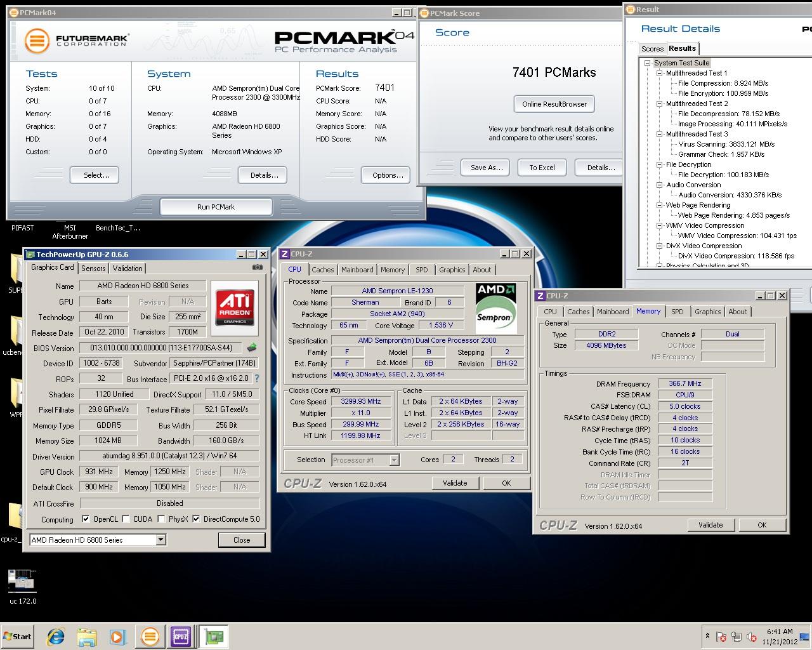Collapse the Web Page Rendering node
The image size is (812, 650).
pyautogui.click(x=659, y=205)
